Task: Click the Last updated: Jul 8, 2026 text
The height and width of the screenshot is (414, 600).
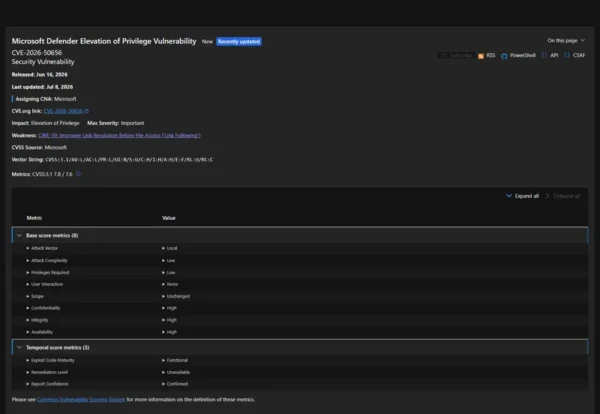Action: (x=42, y=87)
